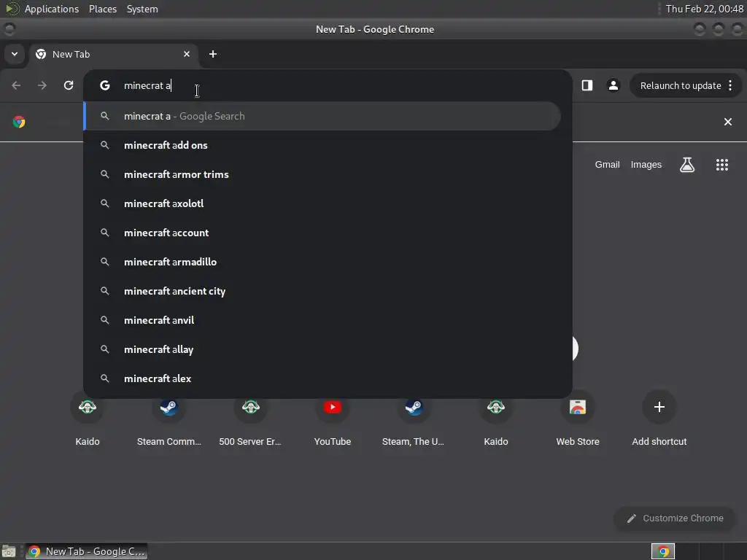Select suggestion minecraft ancient city

[322, 291]
